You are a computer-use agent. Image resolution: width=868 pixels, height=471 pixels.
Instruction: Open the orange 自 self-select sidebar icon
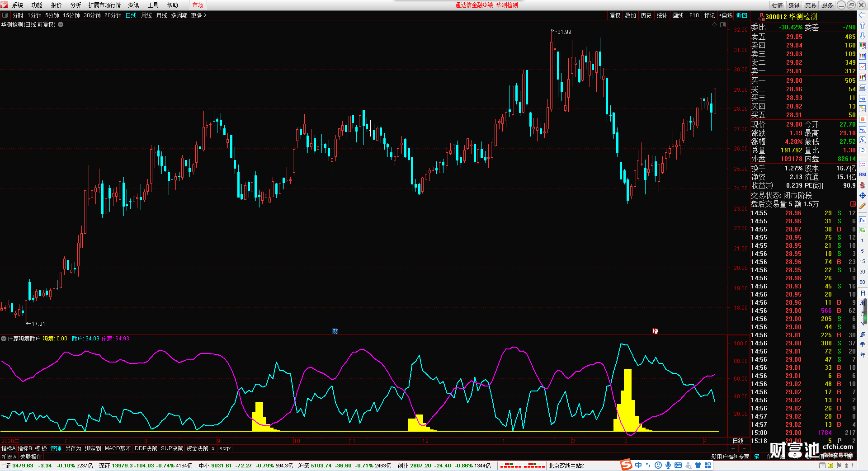click(863, 119)
